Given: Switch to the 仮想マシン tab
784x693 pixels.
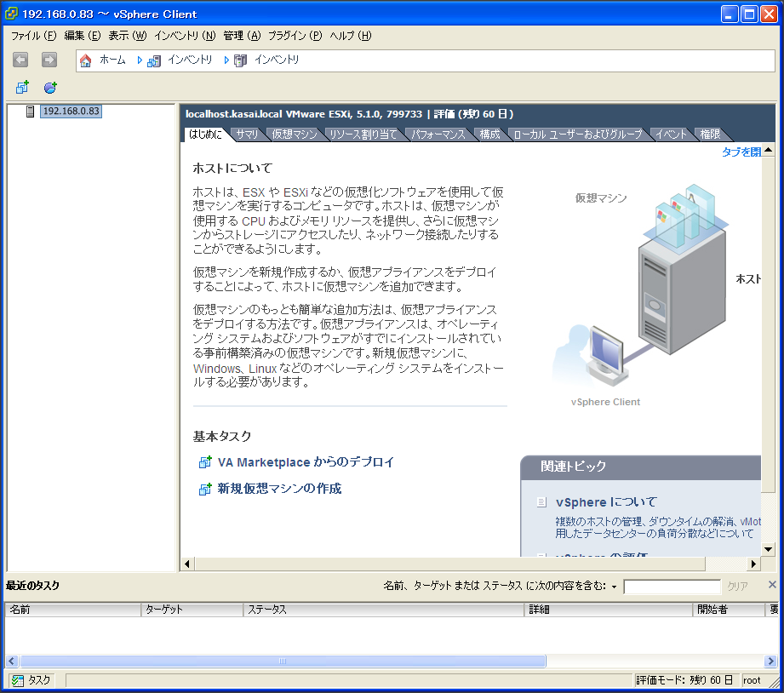Looking at the screenshot, I should 295,135.
